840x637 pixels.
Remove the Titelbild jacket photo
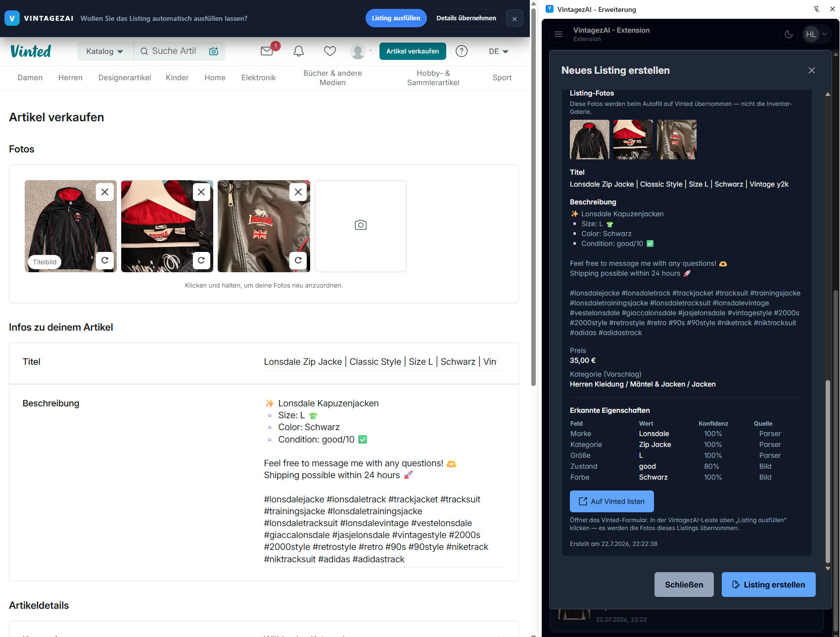pyautogui.click(x=105, y=192)
